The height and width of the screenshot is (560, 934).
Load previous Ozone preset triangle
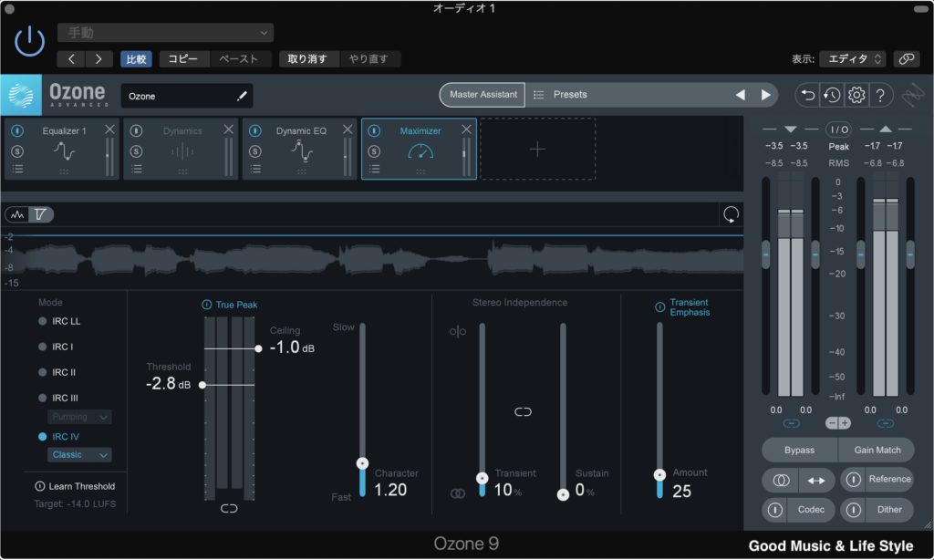(741, 95)
